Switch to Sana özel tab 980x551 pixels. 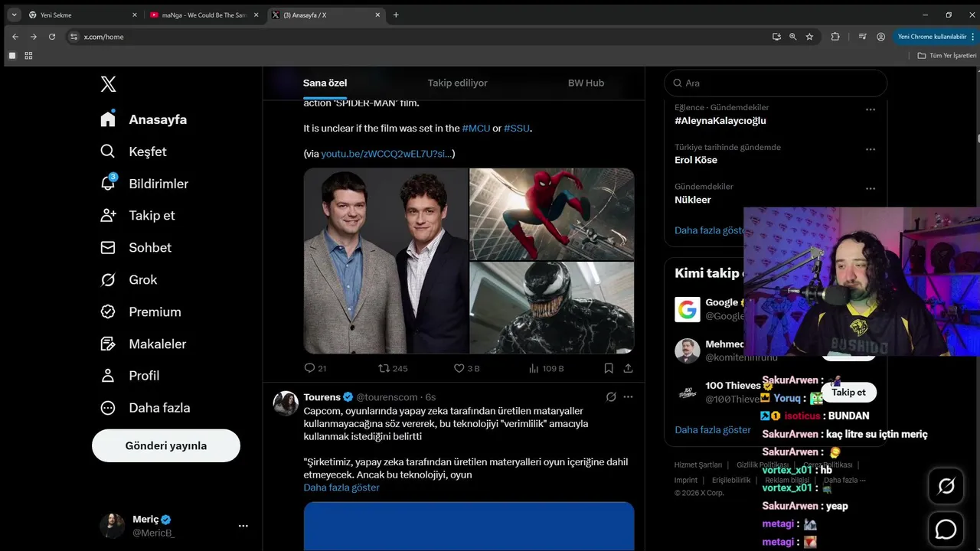(325, 83)
